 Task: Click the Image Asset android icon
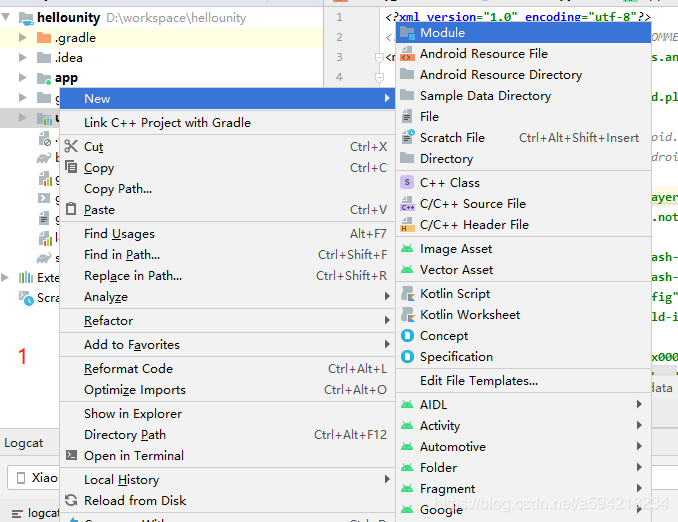(407, 249)
